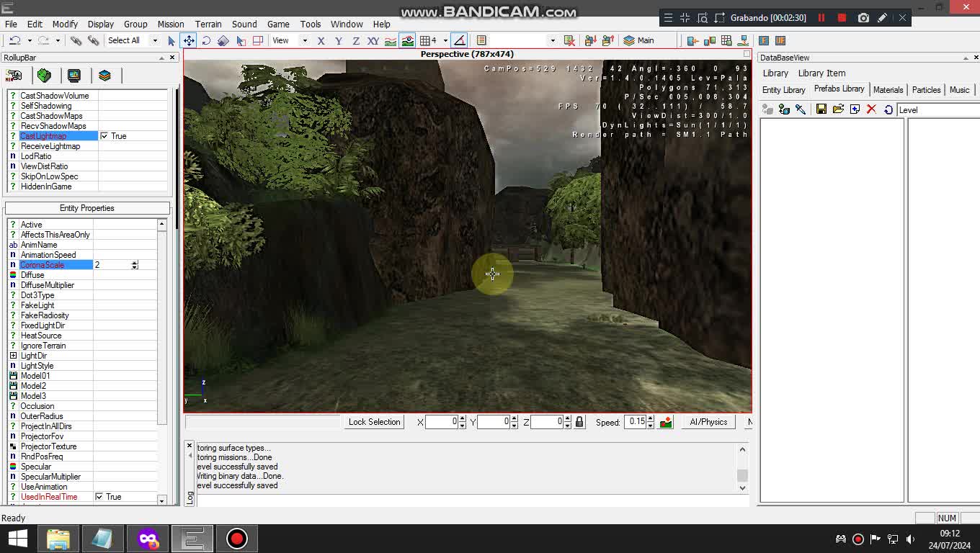The image size is (980, 553).
Task: Click the reload icon in DataBaseView
Action: click(x=888, y=109)
